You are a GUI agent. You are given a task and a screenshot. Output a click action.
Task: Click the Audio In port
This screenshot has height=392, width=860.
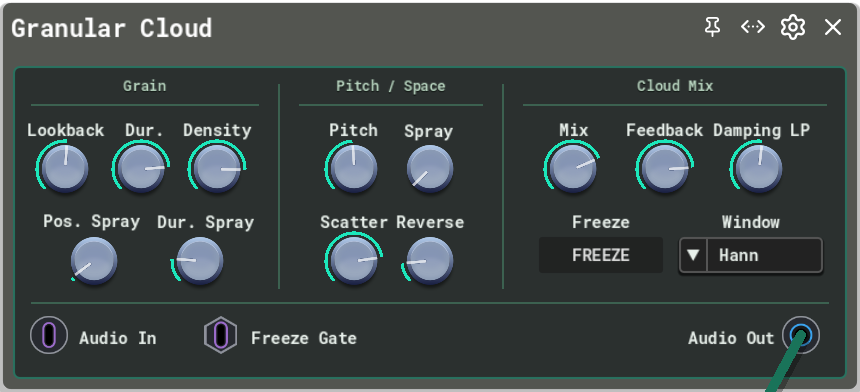49,335
